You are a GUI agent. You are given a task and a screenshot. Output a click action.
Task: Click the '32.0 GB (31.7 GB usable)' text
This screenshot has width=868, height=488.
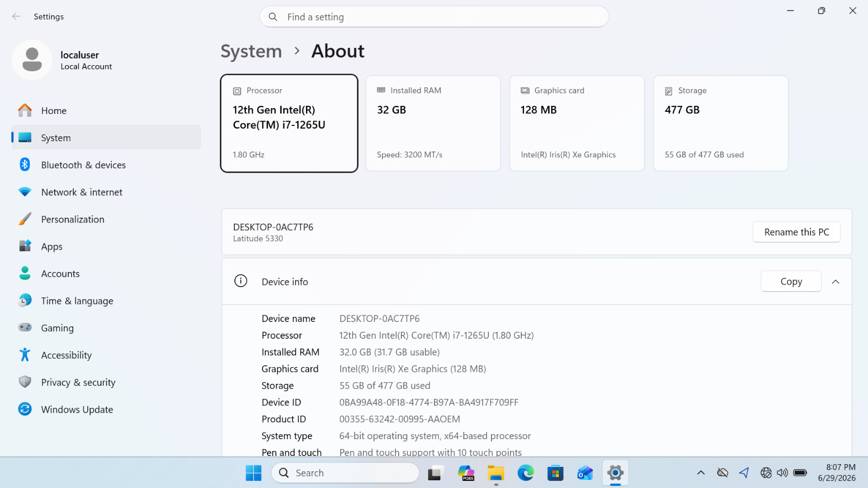tap(390, 352)
